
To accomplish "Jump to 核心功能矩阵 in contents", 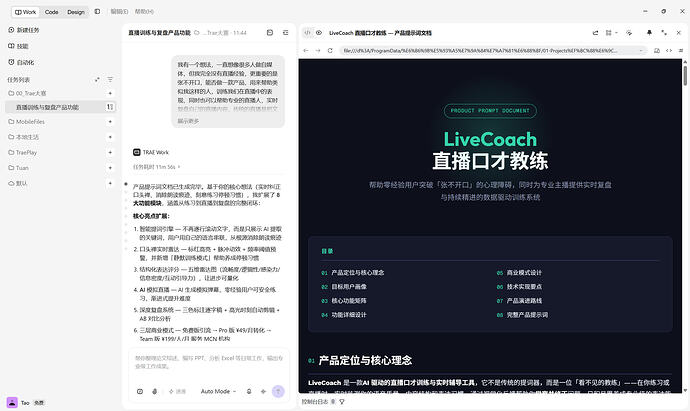I will (x=349, y=301).
